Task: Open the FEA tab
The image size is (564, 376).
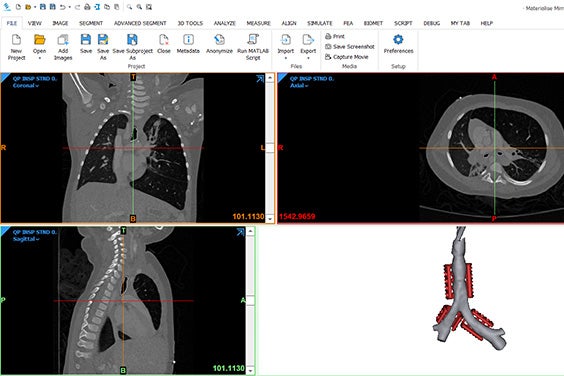Action: coord(348,23)
